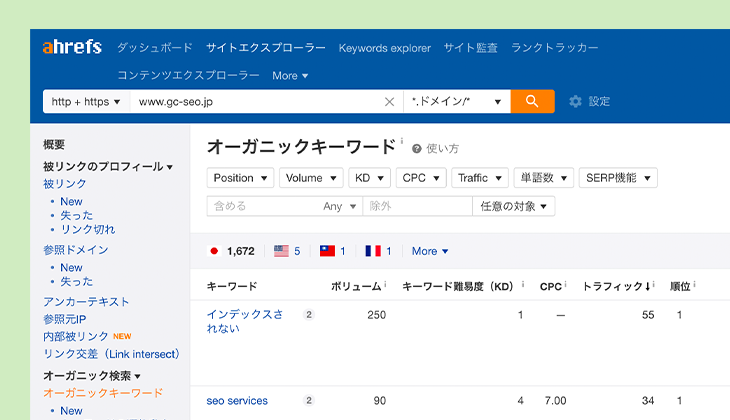
Task: Open the KD filter dropdown
Action: [x=370, y=178]
